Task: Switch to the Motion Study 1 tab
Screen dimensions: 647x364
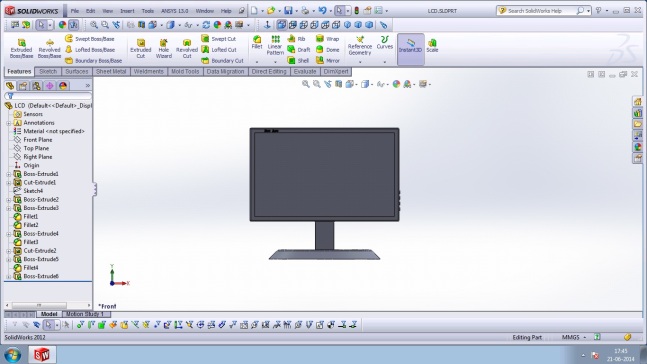Action: tap(85, 314)
